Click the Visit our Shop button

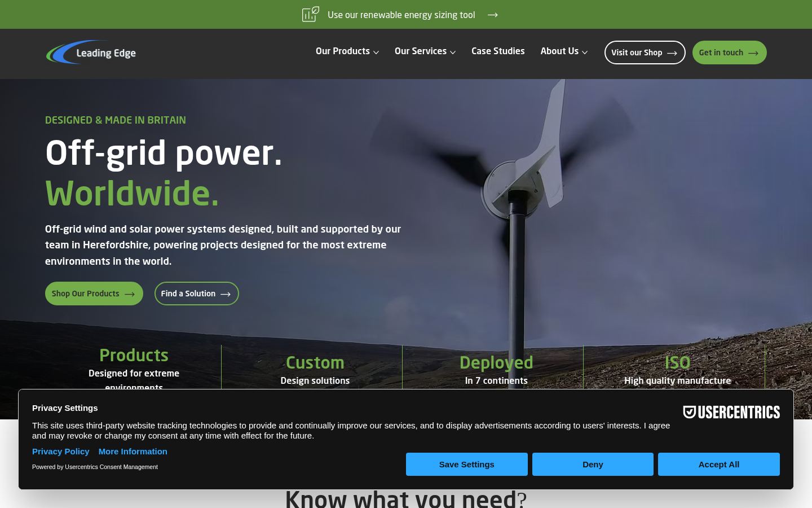(x=645, y=52)
